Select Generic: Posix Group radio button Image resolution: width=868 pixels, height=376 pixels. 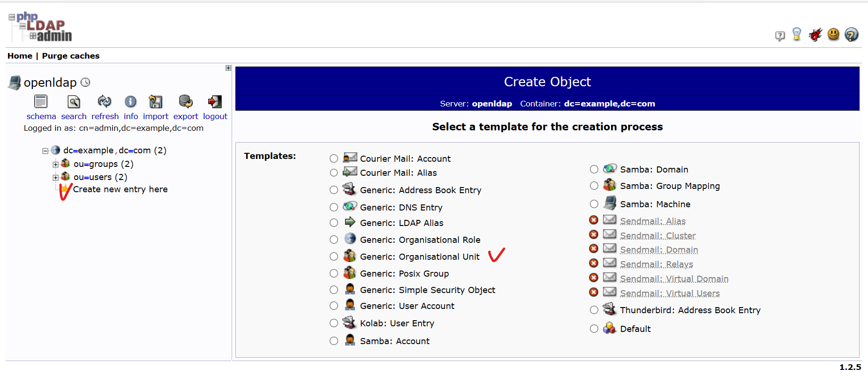tap(334, 273)
